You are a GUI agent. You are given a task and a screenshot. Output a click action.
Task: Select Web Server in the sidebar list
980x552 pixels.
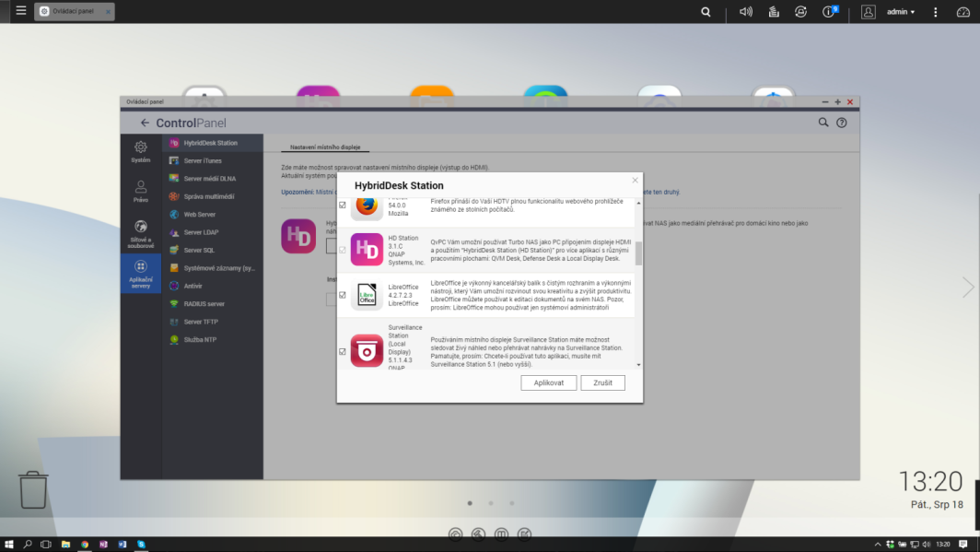[199, 215]
